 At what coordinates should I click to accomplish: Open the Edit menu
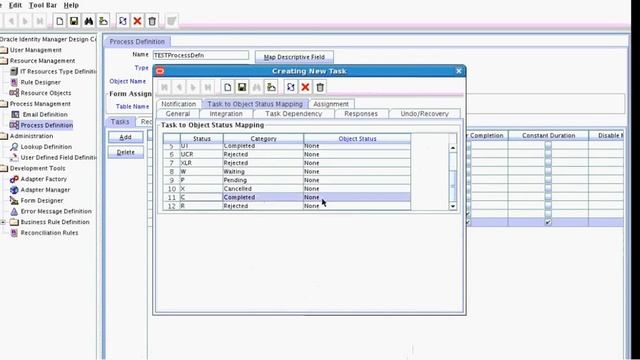16,5
